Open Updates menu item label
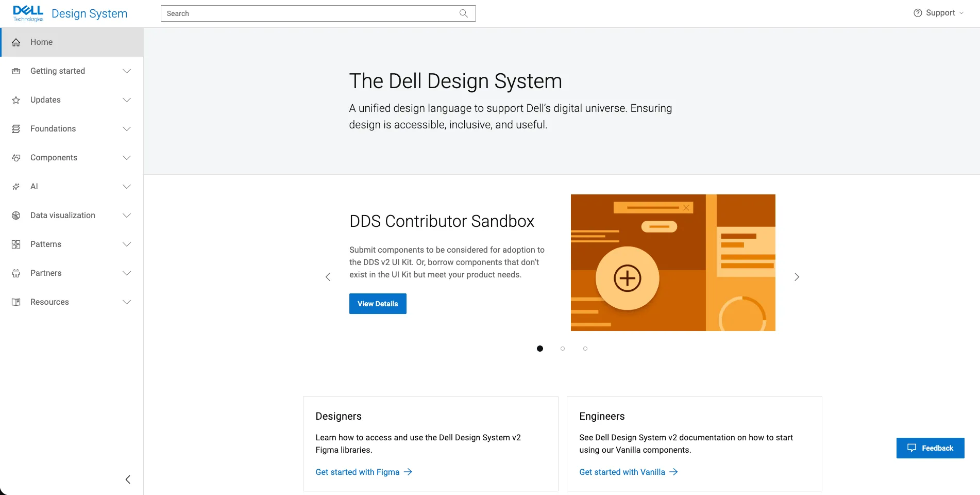The width and height of the screenshot is (980, 495). tap(45, 100)
